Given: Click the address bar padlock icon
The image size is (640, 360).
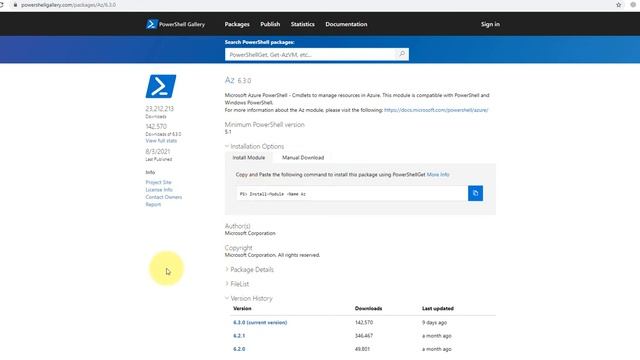Looking at the screenshot, I should tap(15, 5).
